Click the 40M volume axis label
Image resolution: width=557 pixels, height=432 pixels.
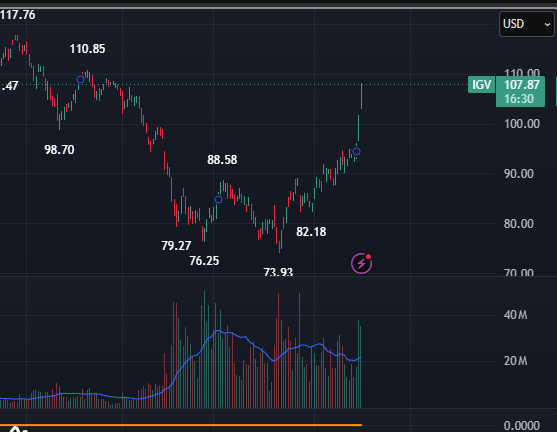515,315
